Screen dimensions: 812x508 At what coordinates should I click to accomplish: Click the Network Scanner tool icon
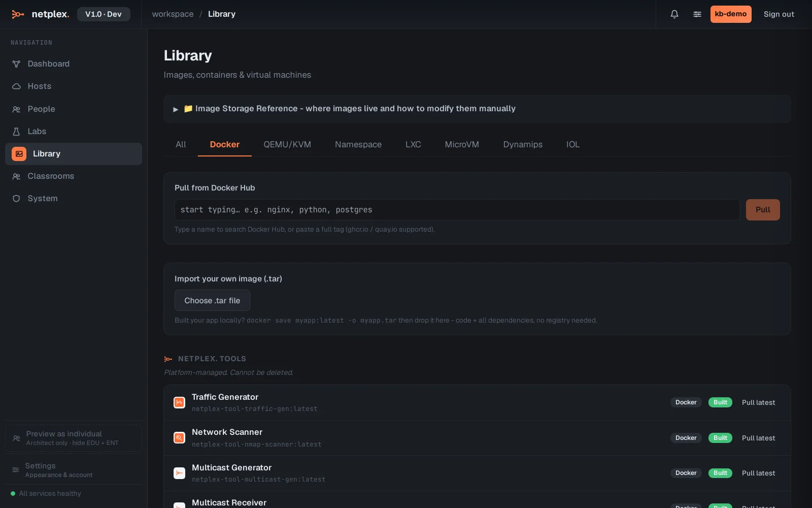point(179,438)
